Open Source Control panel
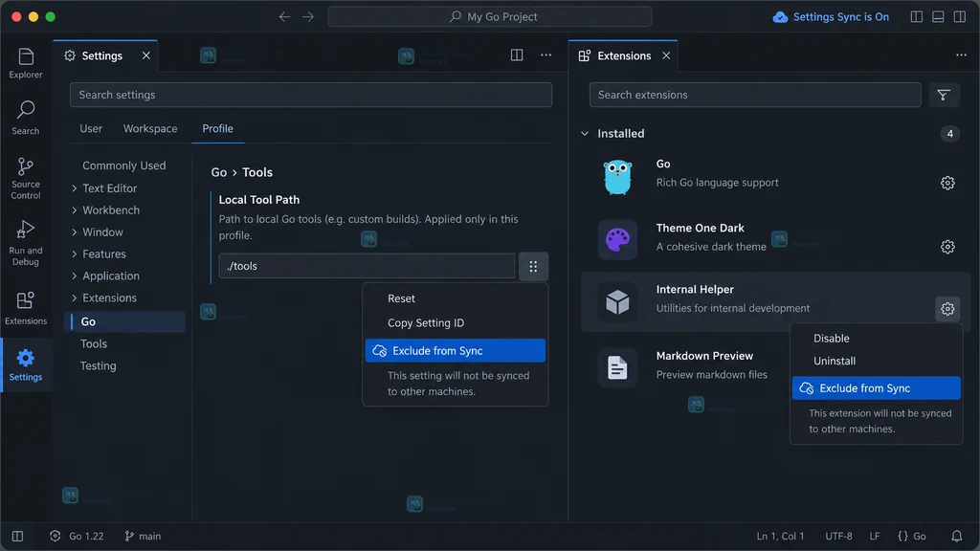Viewport: 980px width, 551px height. [26, 179]
